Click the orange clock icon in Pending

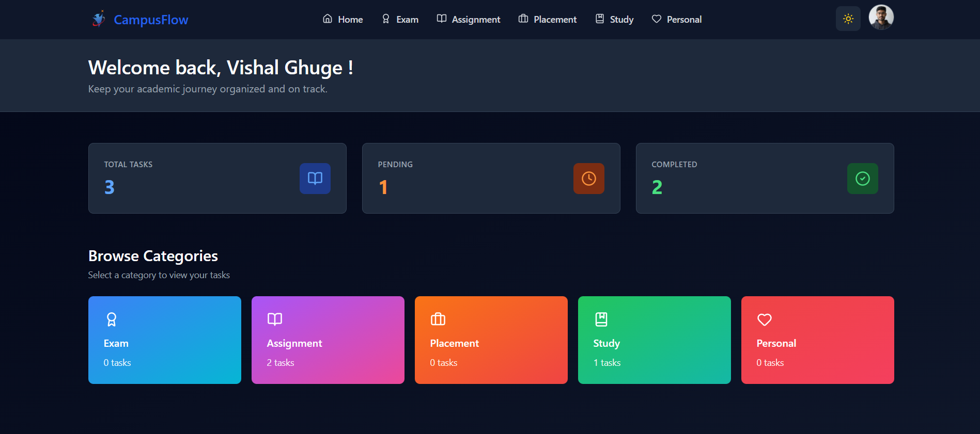point(588,179)
